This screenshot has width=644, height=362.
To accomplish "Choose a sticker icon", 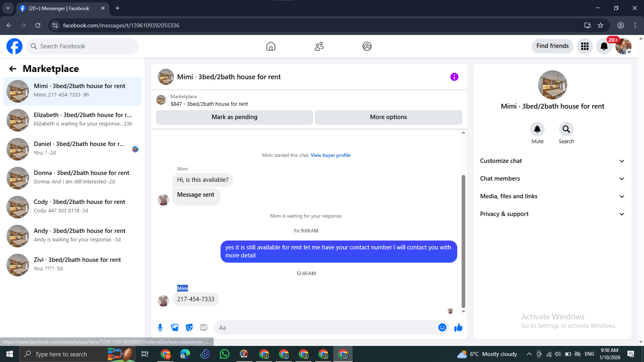I will (x=189, y=327).
